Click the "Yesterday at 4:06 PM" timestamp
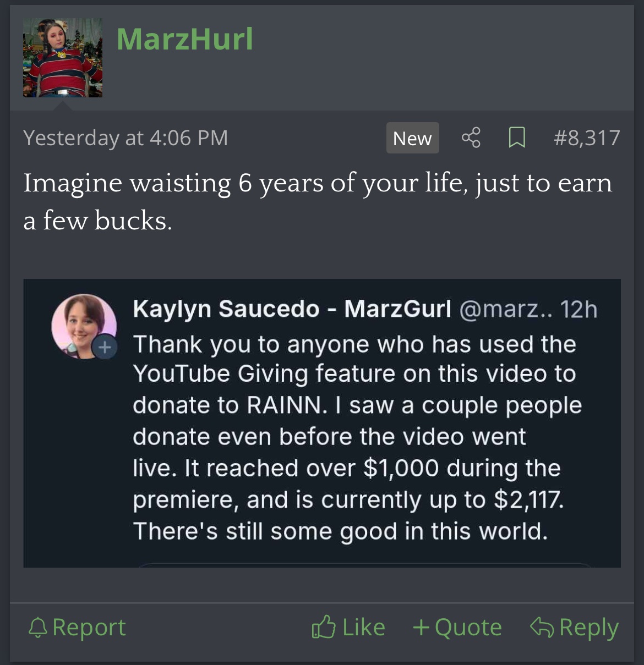Viewport: 644px width, 665px height. [x=125, y=138]
